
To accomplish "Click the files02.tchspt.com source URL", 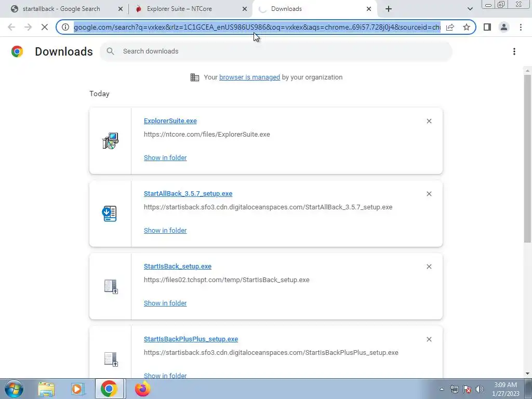I will coord(227,280).
